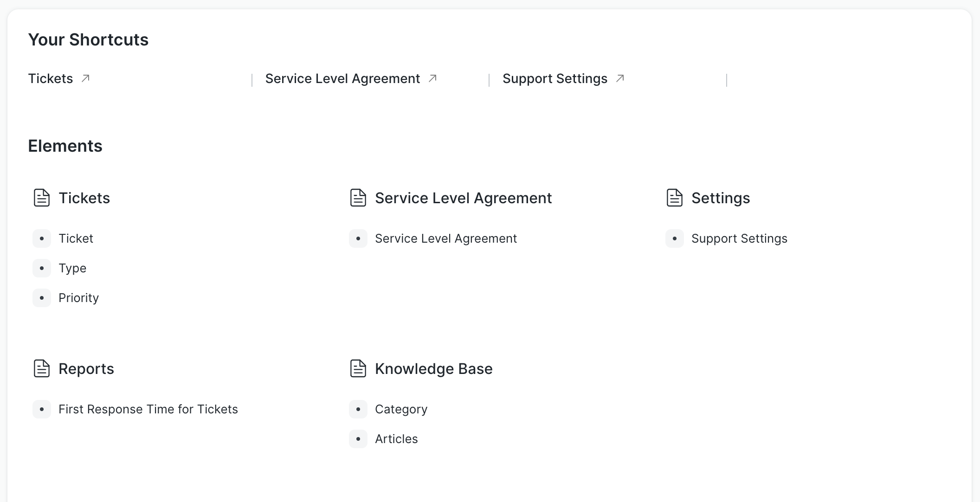980x502 pixels.
Task: Select the Category element under Knowledge Base
Action: [401, 409]
